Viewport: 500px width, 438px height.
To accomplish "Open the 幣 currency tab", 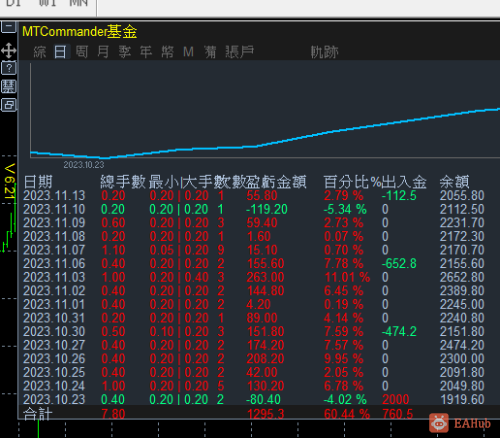I will [x=167, y=52].
